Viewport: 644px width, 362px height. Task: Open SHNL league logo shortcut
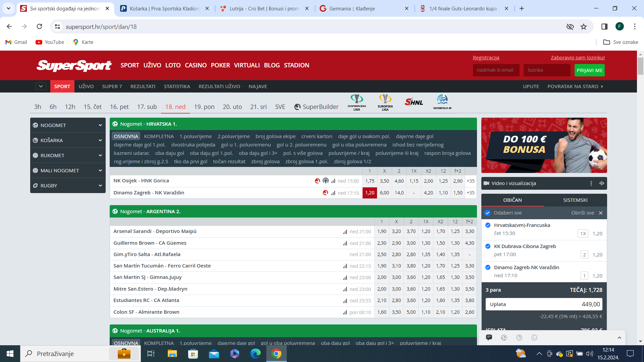414,102
